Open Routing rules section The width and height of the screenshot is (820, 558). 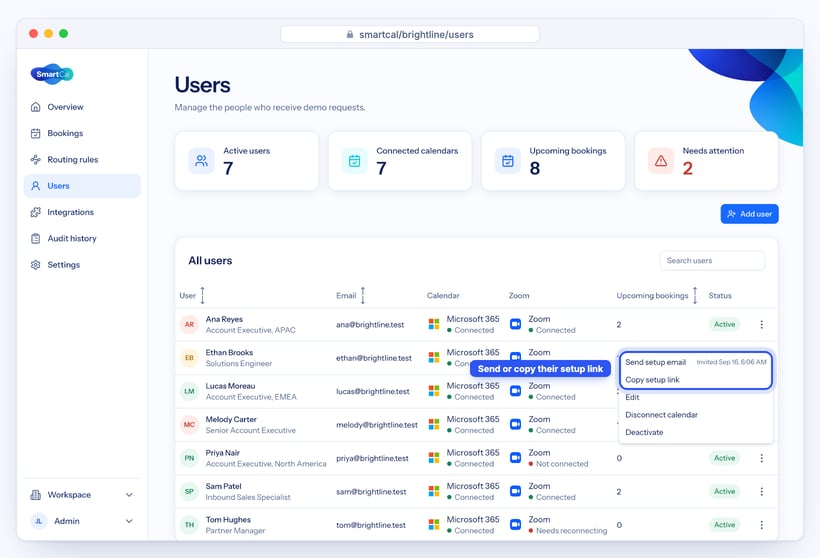click(x=82, y=160)
